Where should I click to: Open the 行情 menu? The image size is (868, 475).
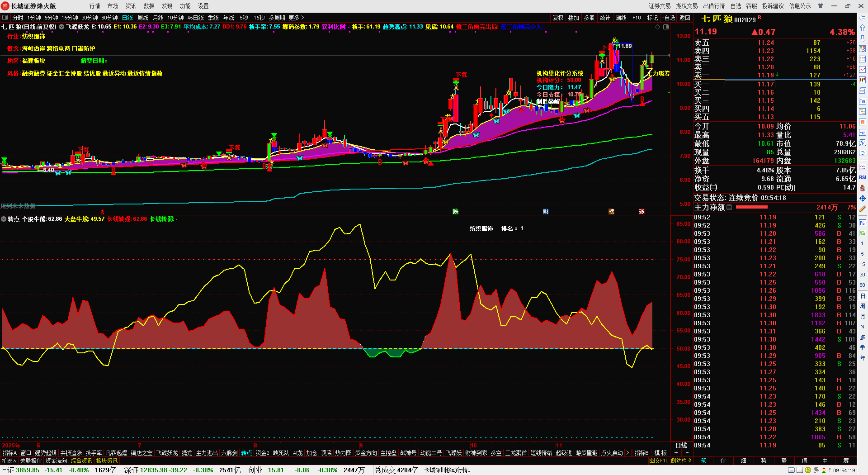click(95, 6)
